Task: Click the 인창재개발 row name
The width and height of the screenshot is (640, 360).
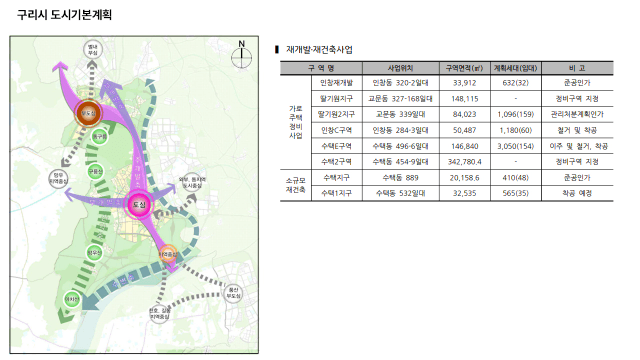Action: pos(336,83)
